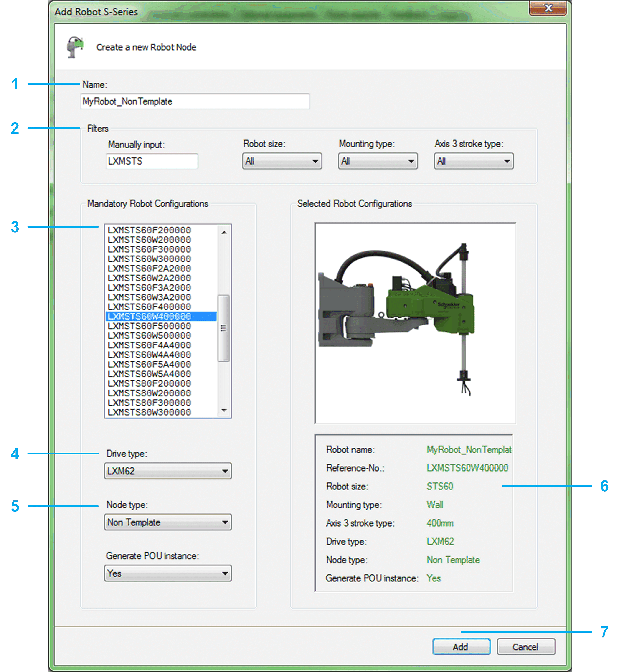The image size is (624, 672).
Task: Select LXMSTS60F5A4000 in the list
Action: coord(161,364)
